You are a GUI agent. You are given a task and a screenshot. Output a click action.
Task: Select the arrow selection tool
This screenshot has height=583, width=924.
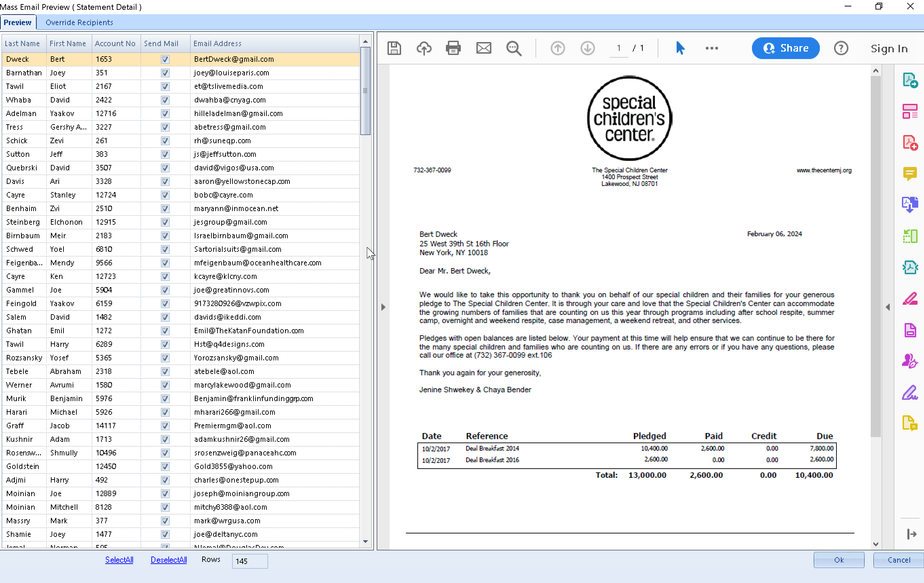pyautogui.click(x=680, y=49)
